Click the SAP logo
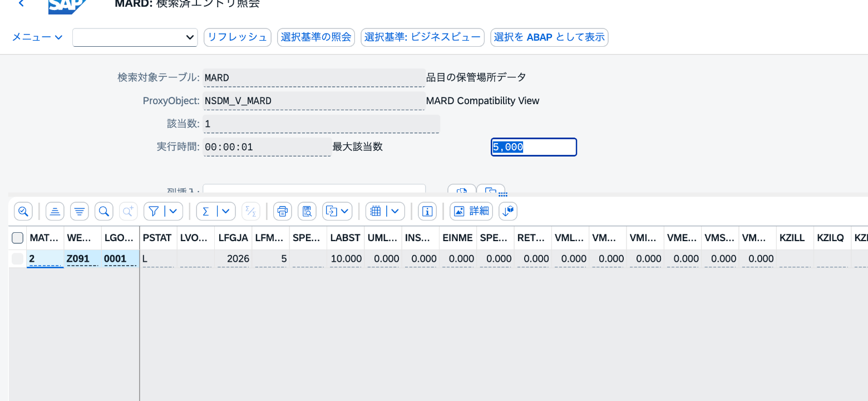 pyautogui.click(x=67, y=6)
